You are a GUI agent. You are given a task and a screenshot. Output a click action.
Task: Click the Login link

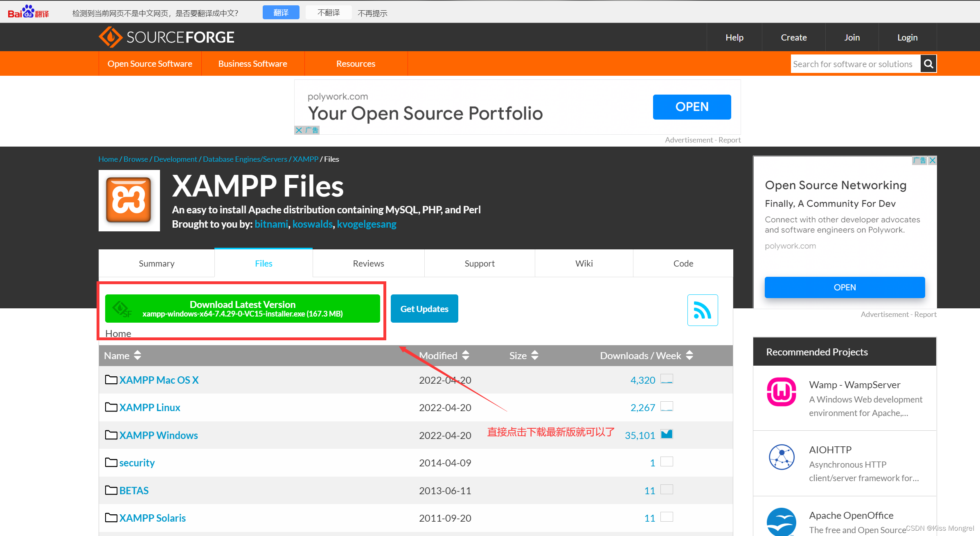click(x=908, y=37)
